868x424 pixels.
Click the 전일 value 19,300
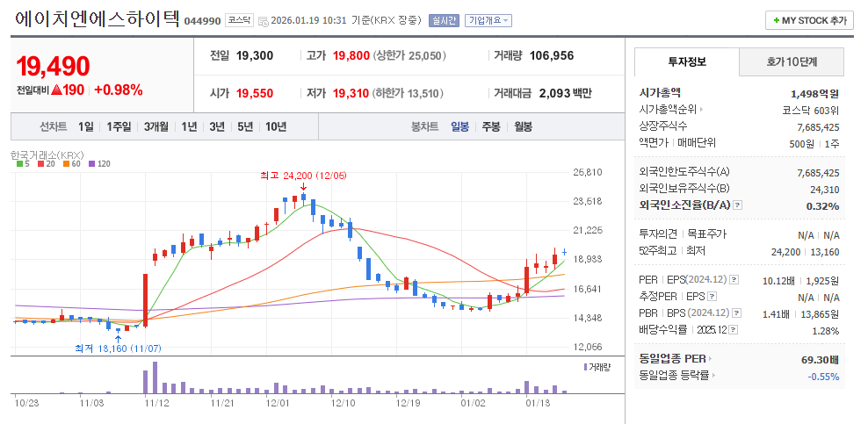(x=254, y=56)
